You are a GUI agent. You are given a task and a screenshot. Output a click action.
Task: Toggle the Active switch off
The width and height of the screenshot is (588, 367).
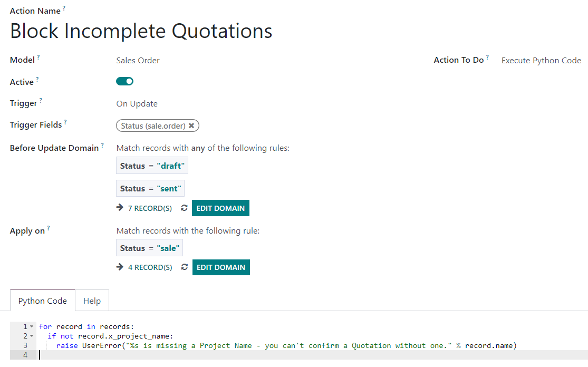point(125,81)
